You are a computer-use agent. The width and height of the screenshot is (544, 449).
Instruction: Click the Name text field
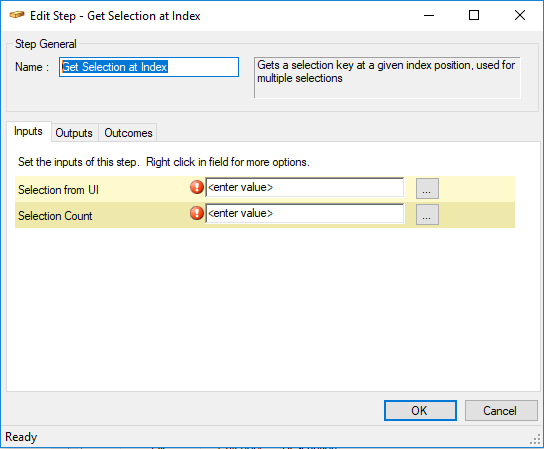point(149,67)
